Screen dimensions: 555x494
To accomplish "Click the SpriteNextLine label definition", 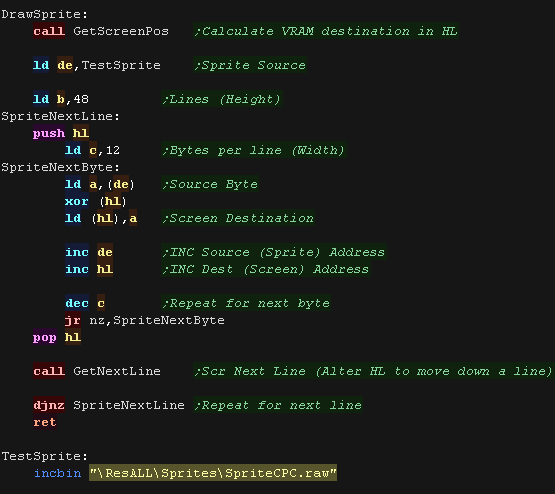I will [61, 116].
